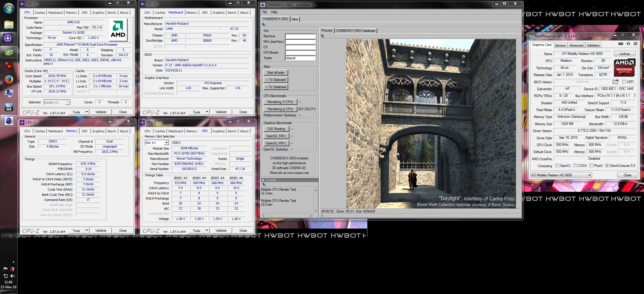
Task: Click the CINEBENCH 2003 title bar icon
Action: 262,5
